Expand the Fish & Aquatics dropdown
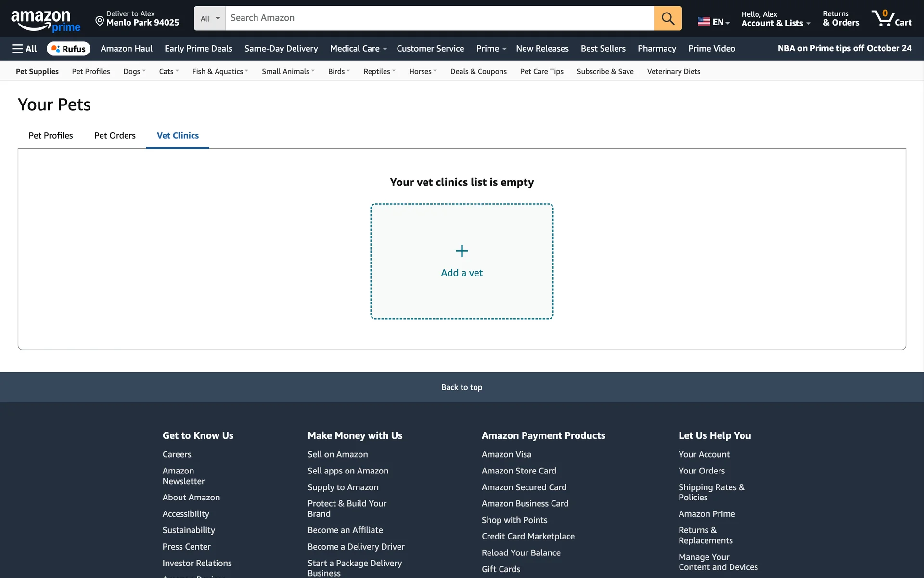This screenshot has height=578, width=924. click(220, 71)
